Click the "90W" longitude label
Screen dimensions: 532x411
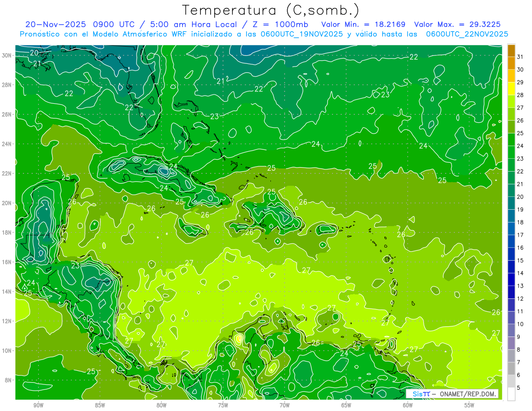point(38,405)
